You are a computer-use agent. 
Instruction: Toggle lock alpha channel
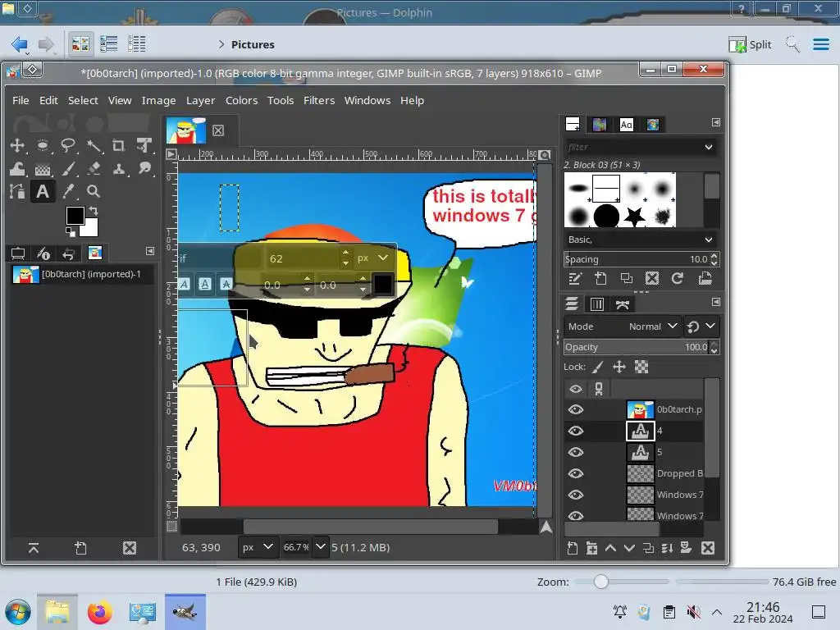pos(641,367)
